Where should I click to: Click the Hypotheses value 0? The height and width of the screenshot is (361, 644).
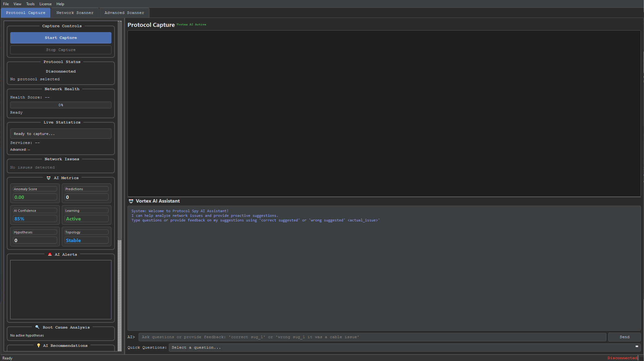click(x=35, y=240)
